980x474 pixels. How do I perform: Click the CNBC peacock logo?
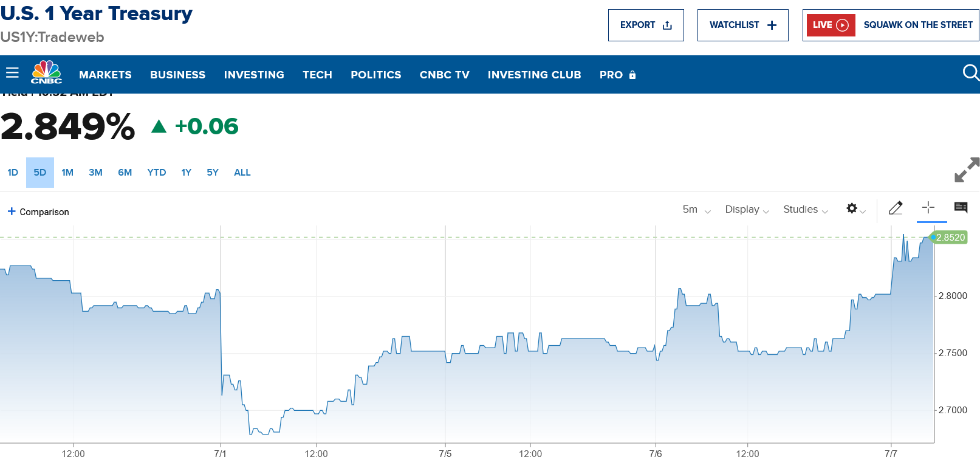click(47, 72)
